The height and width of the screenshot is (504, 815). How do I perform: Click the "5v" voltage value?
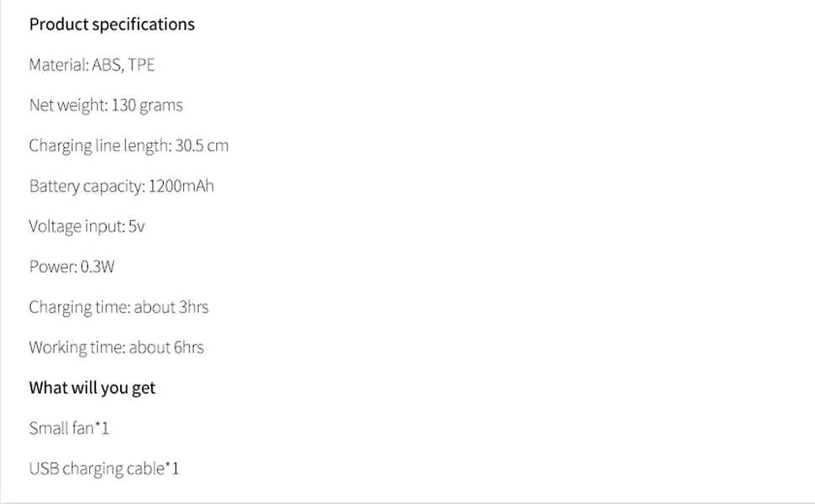(x=137, y=226)
